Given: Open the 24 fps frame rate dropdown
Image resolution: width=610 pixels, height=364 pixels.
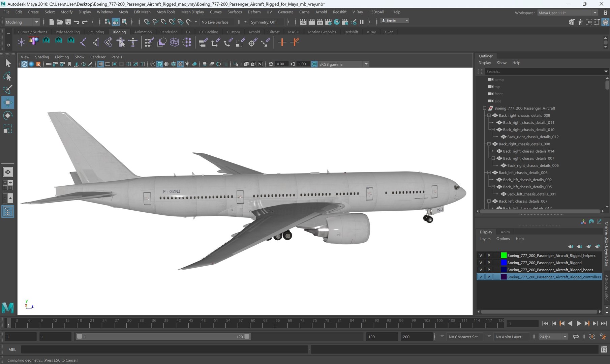Looking at the screenshot, I should click(x=553, y=337).
